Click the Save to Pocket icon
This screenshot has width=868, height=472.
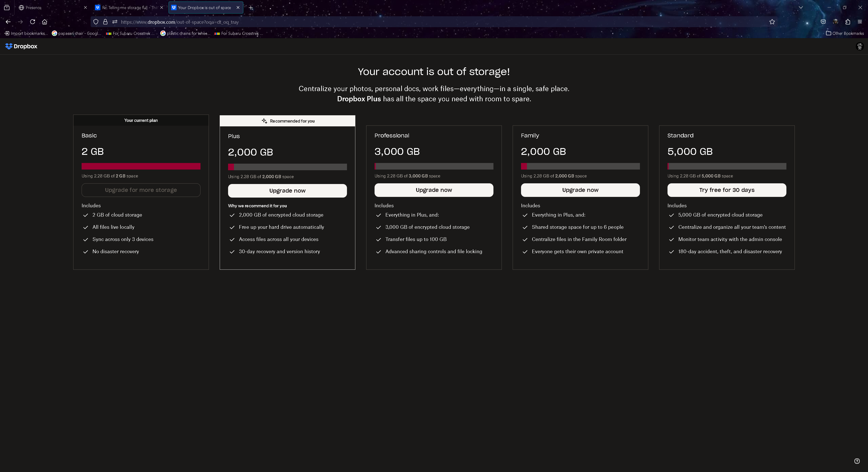pyautogui.click(x=823, y=22)
